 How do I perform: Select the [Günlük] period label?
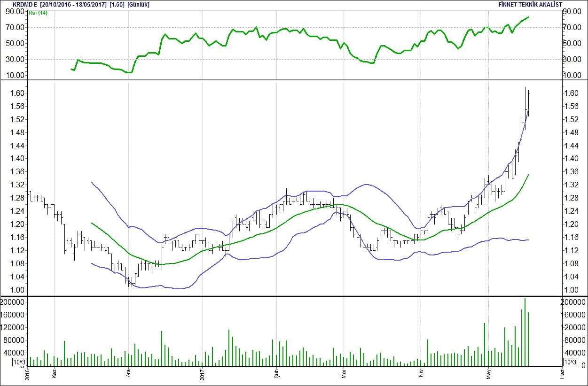tap(138, 4)
